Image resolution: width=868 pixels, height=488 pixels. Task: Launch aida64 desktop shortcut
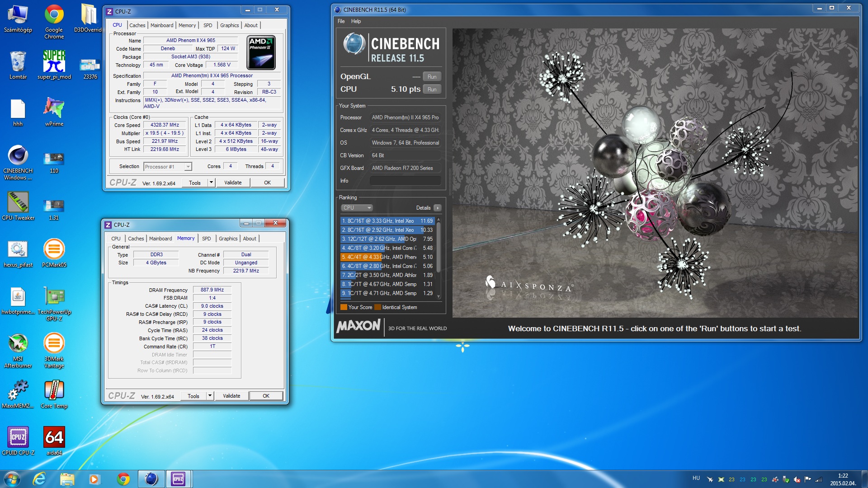[54, 441]
